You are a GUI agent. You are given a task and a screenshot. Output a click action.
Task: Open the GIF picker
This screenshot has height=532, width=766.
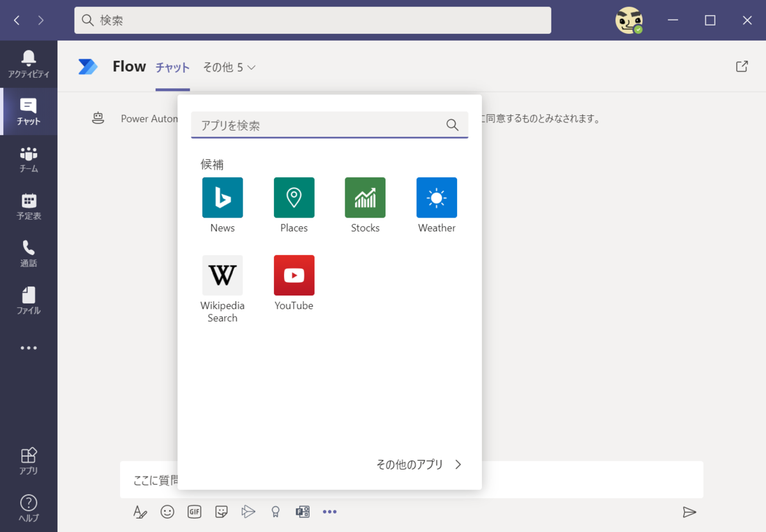pyautogui.click(x=195, y=512)
